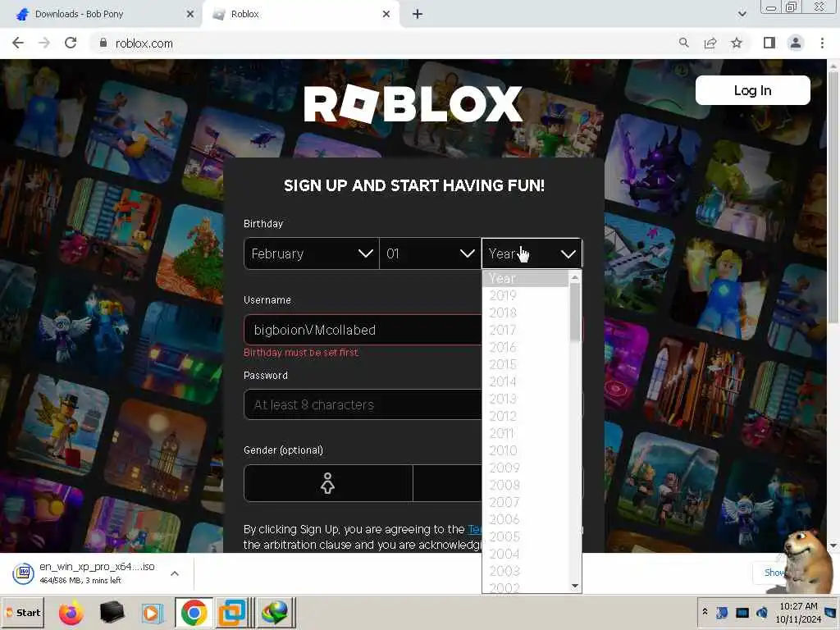
Task: Expand the download item options chevron
Action: pos(174,573)
